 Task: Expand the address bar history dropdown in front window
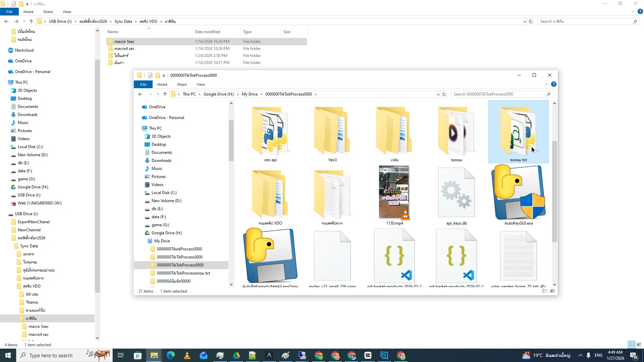click(x=438, y=94)
